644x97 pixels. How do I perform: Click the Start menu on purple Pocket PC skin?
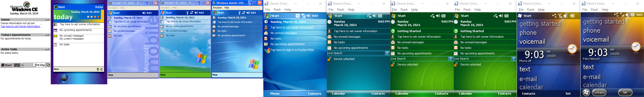pyautogui.click(x=60, y=7)
